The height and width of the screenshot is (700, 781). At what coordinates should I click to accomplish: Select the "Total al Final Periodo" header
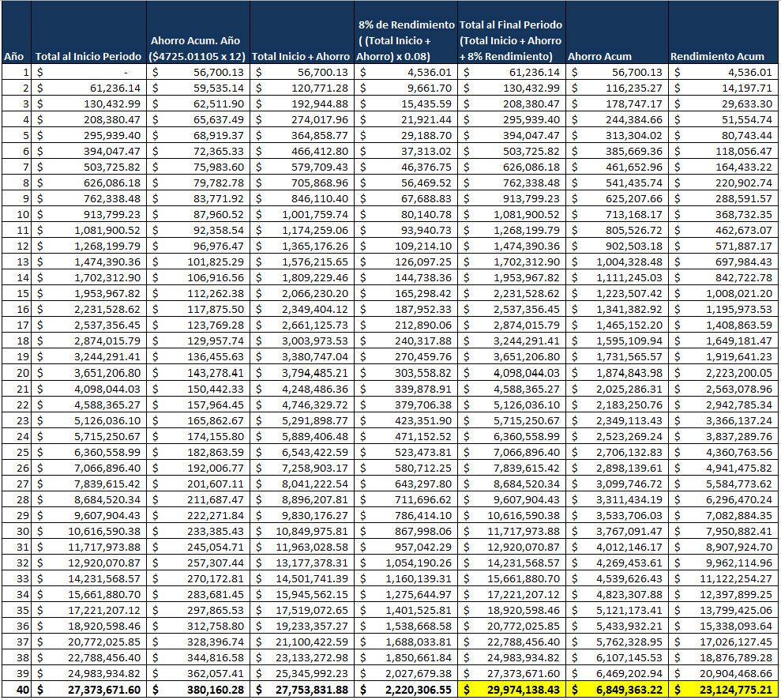click(511, 40)
